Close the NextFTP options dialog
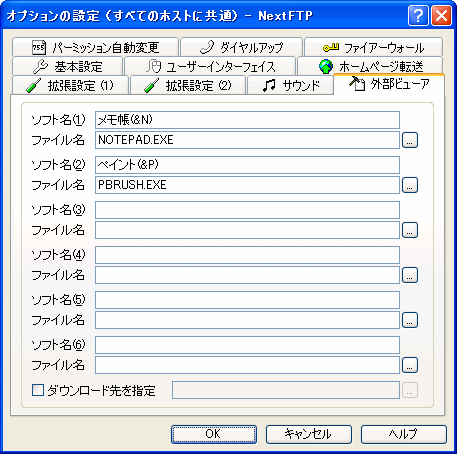The height and width of the screenshot is (454, 457). tap(441, 15)
